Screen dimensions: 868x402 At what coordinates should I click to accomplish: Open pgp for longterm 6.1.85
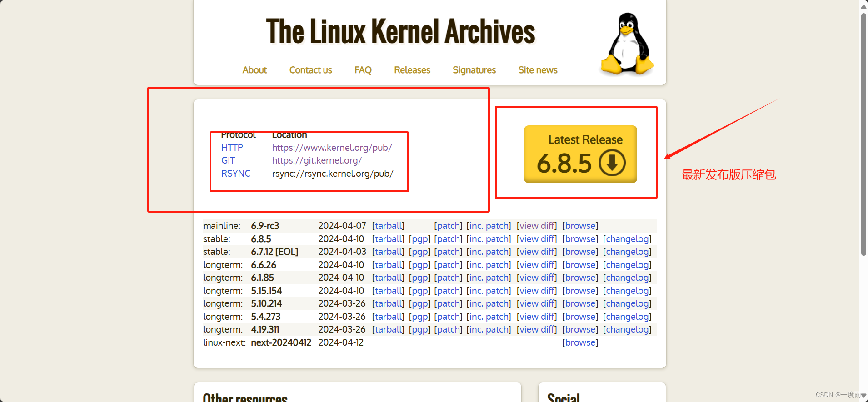(x=419, y=278)
